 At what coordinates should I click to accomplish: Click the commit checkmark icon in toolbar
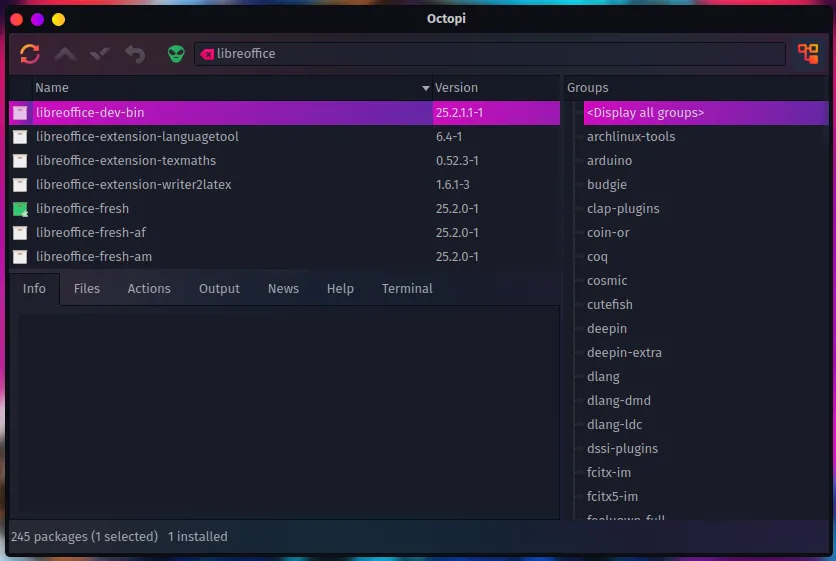[99, 54]
